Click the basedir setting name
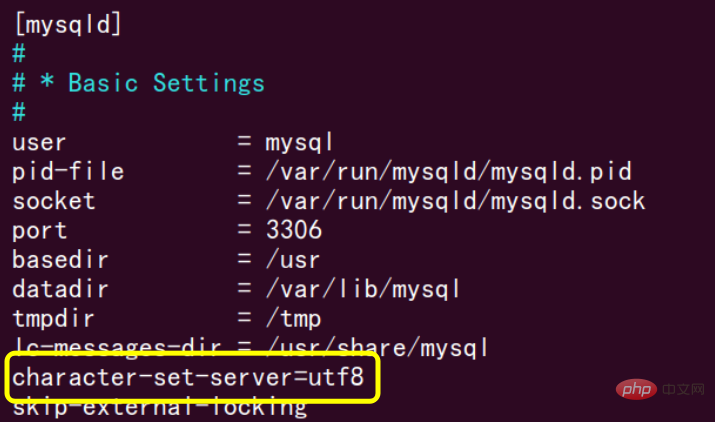Viewport: 715px width, 422px height. click(60, 260)
